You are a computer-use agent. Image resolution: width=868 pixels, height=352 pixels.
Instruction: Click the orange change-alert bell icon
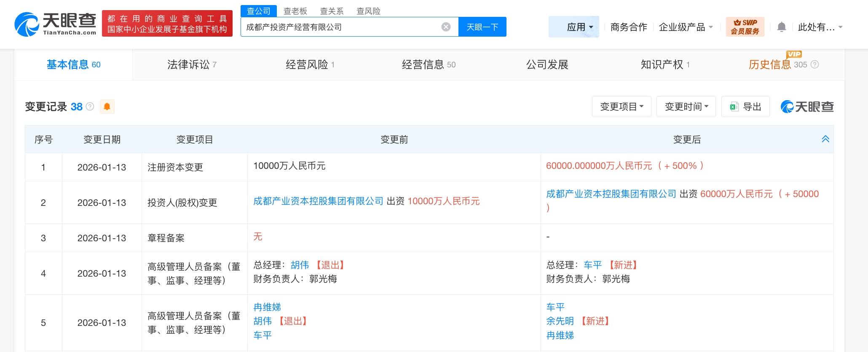[x=107, y=107]
